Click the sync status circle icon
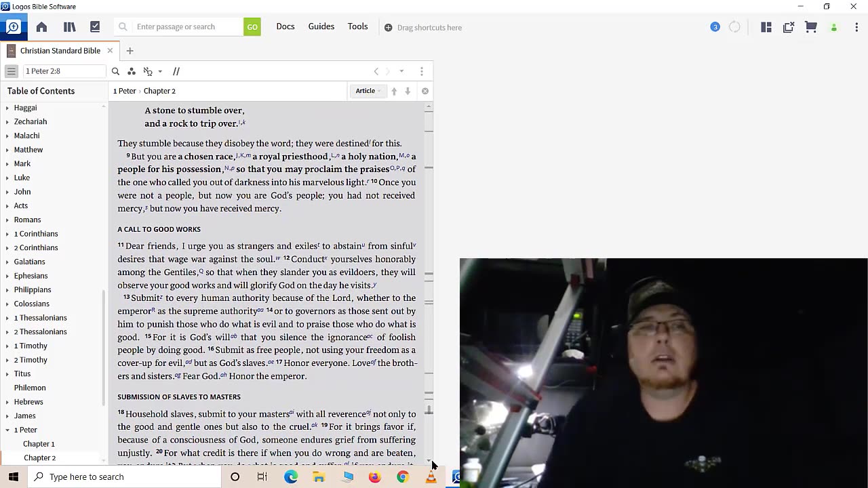The height and width of the screenshot is (488, 868). tap(734, 27)
